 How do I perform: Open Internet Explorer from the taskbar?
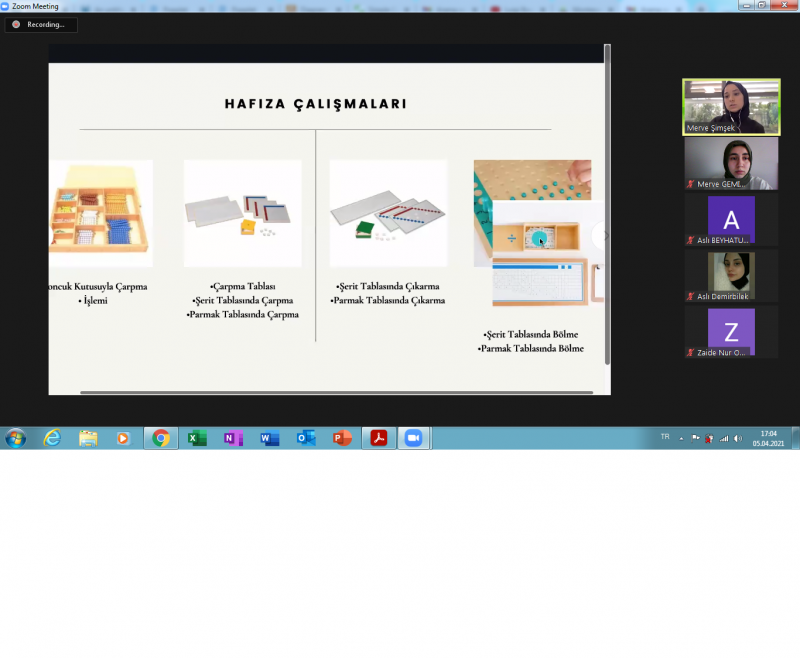click(x=52, y=438)
